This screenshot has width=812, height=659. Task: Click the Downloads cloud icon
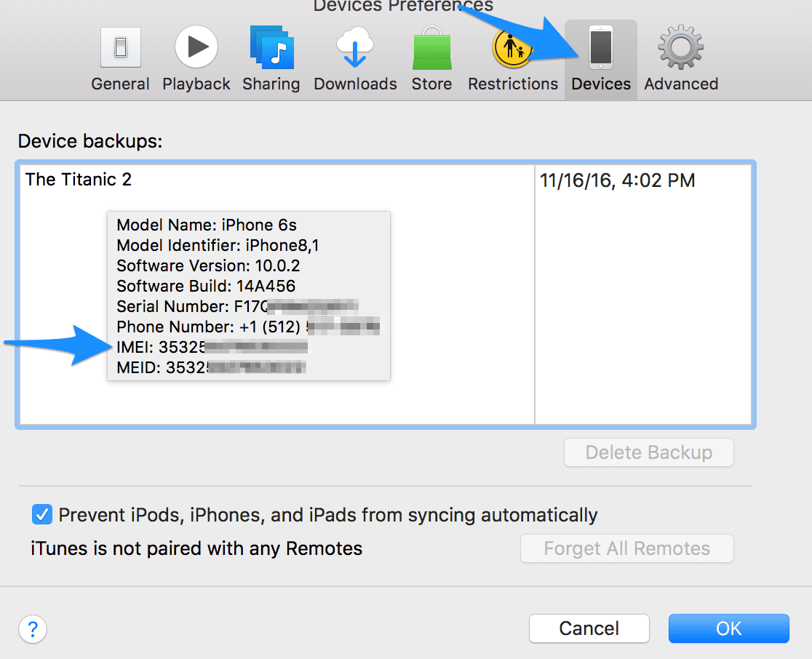coord(355,46)
